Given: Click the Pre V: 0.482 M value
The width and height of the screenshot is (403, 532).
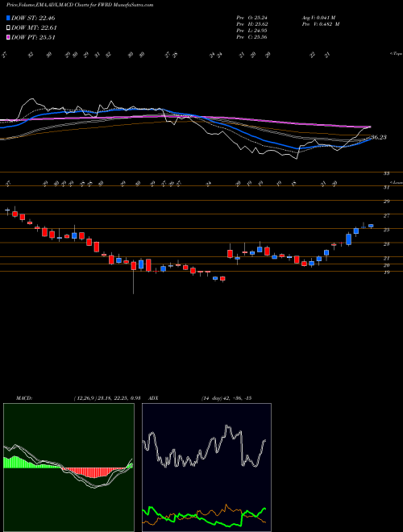Looking at the screenshot, I should 322,24.
